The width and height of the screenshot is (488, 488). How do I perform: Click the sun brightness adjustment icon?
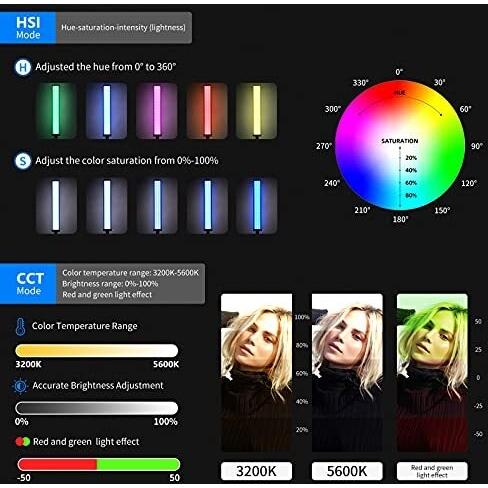20,386
